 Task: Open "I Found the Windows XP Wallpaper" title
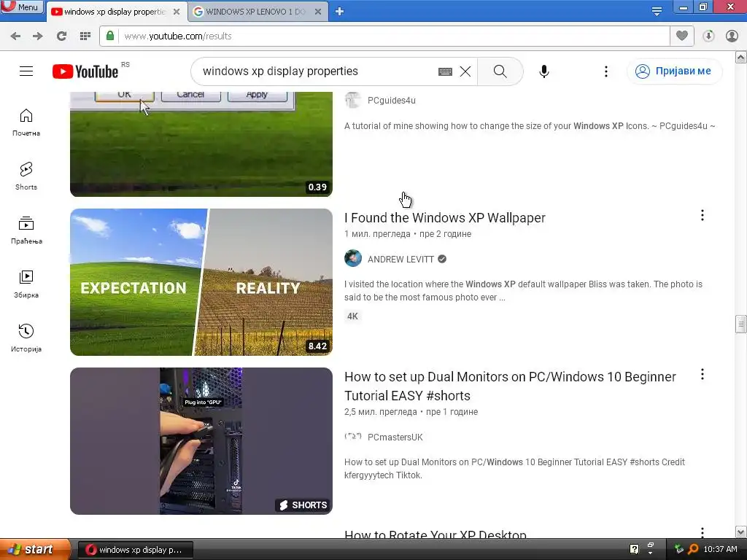pyautogui.click(x=444, y=217)
